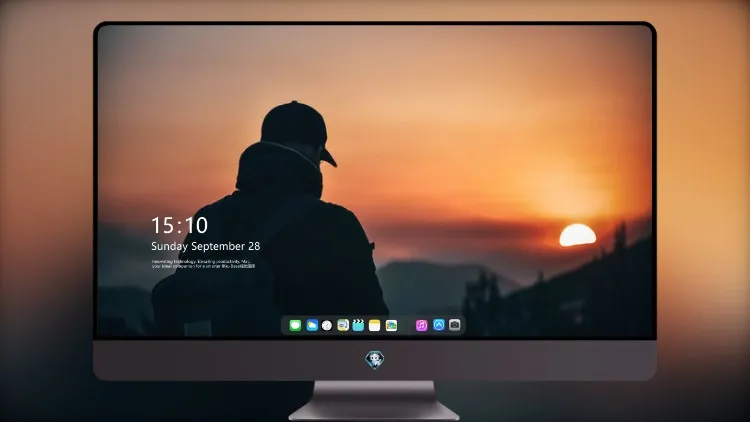Viewport: 750px width, 422px height.
Task: Open the green Messages app in the dock
Action: [x=295, y=325]
